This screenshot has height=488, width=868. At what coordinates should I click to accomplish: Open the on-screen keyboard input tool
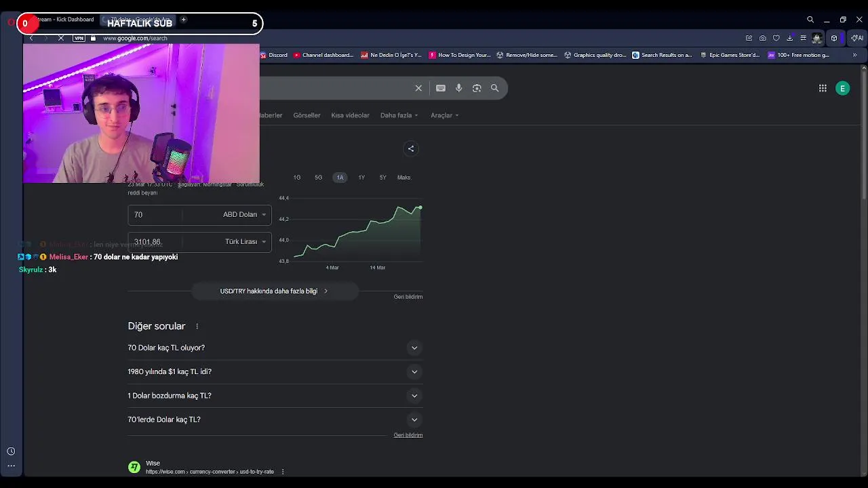[441, 88]
